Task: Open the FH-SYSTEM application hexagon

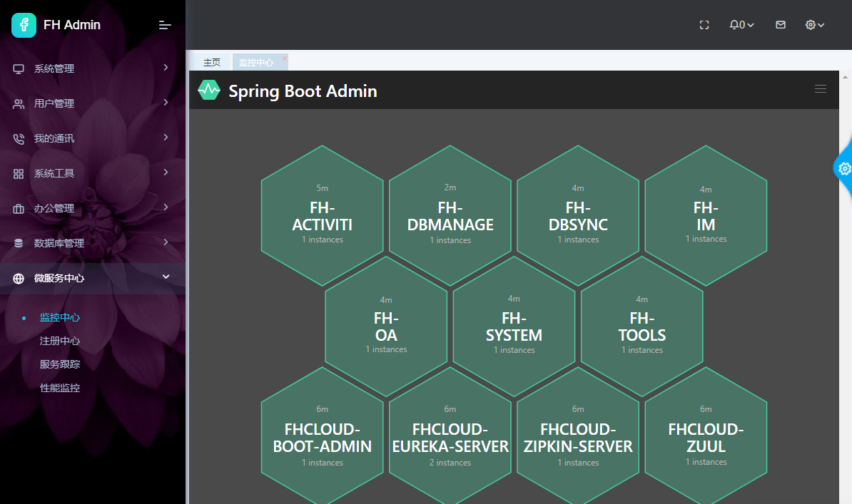Action: [x=514, y=326]
